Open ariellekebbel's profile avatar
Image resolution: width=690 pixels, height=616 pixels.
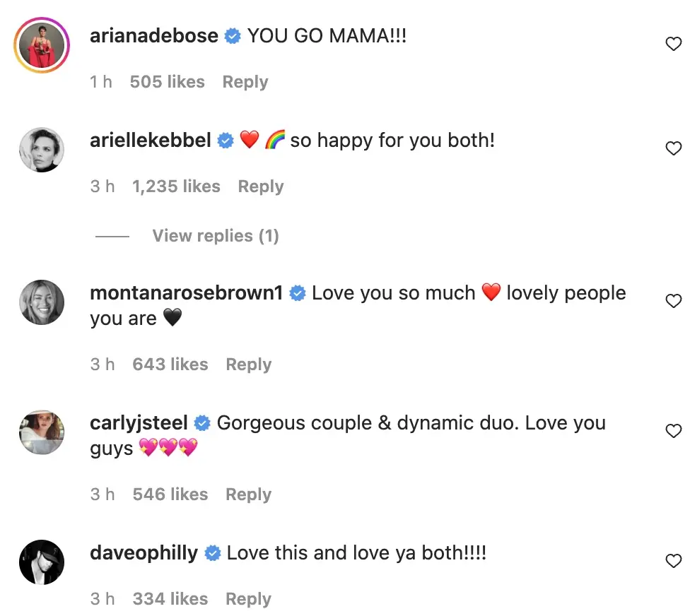tap(40, 150)
